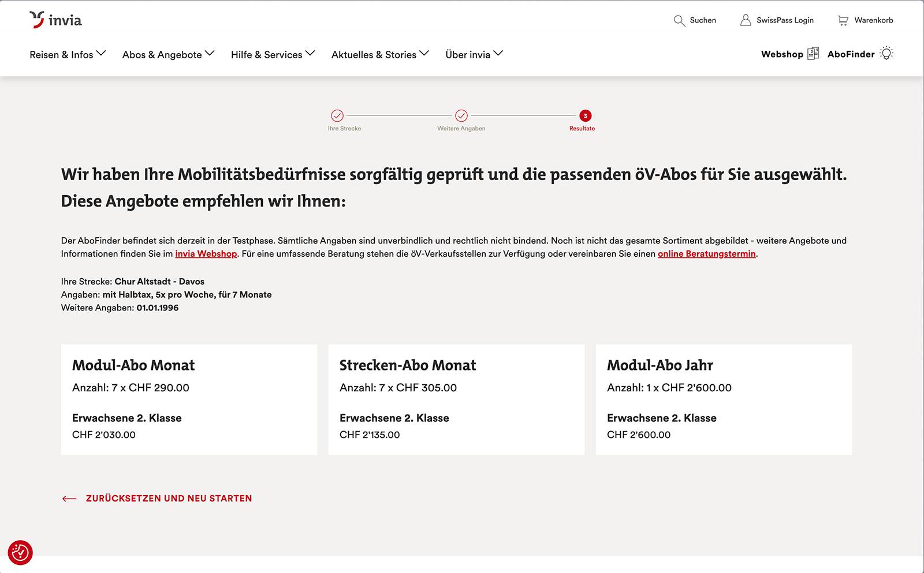Click the invia logo

[55, 20]
